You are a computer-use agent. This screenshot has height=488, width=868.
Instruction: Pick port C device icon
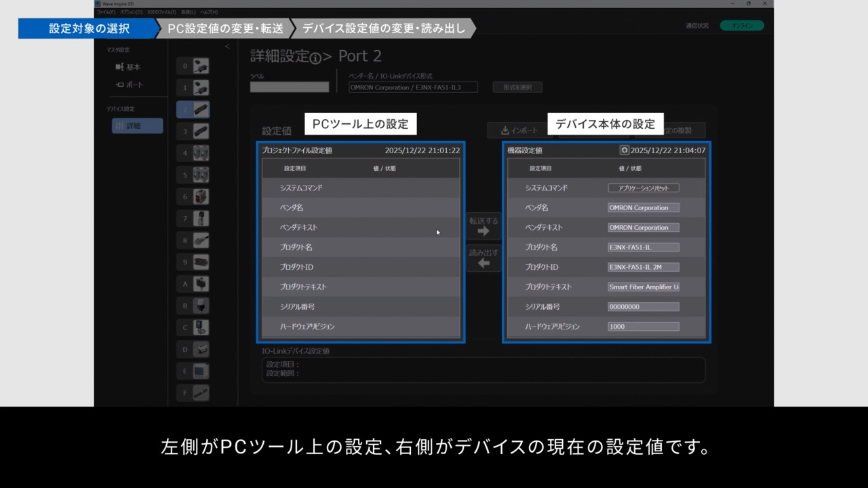point(201,327)
